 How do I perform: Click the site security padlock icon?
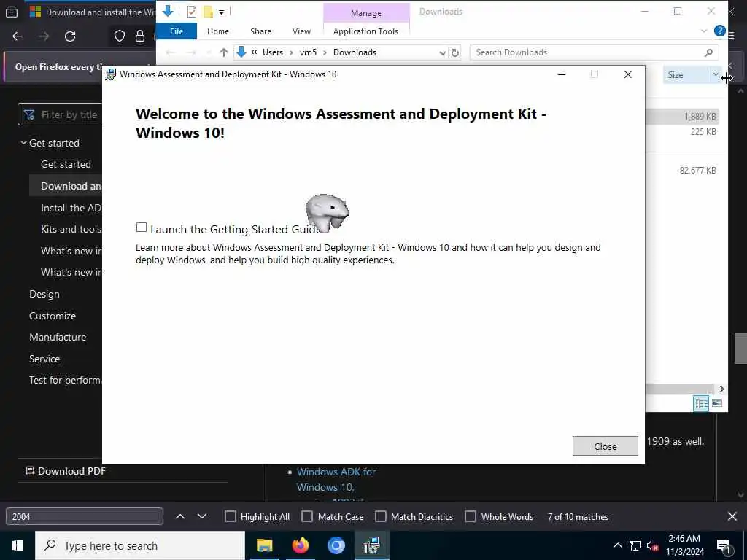(139, 36)
